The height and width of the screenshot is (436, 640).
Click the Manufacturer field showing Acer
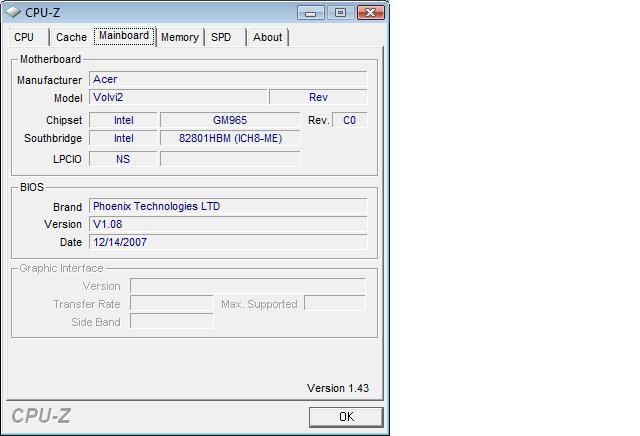point(227,79)
